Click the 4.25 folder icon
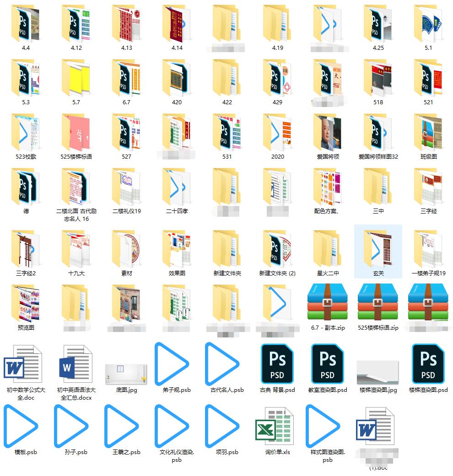Viewport: 453px width, 476px height. (x=378, y=24)
